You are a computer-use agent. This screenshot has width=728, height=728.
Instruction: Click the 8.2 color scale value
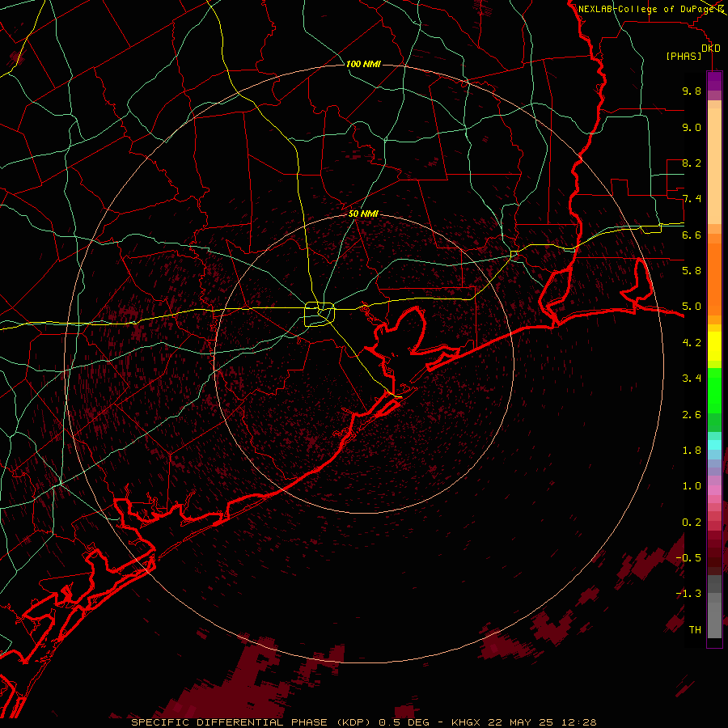[x=692, y=163]
